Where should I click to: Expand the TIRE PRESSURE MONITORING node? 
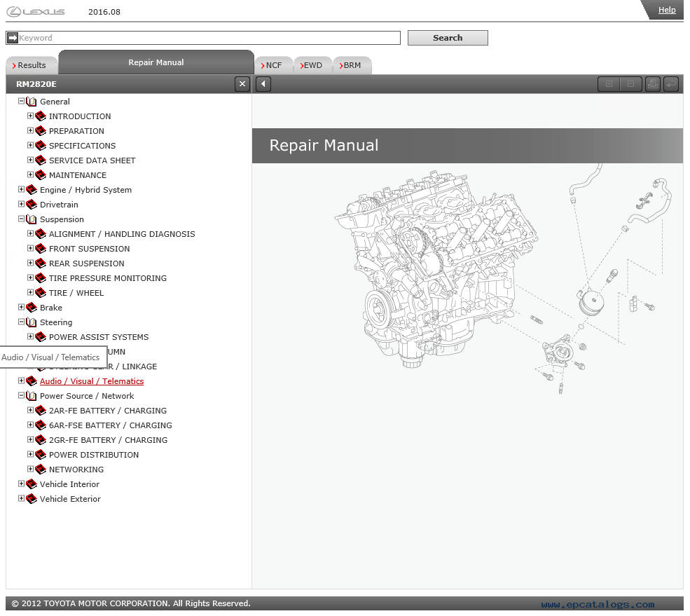[x=30, y=278]
